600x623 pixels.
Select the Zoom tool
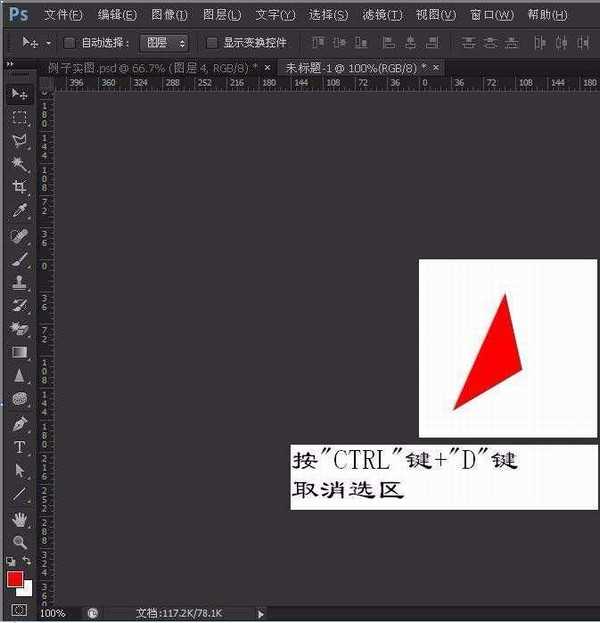tap(19, 542)
